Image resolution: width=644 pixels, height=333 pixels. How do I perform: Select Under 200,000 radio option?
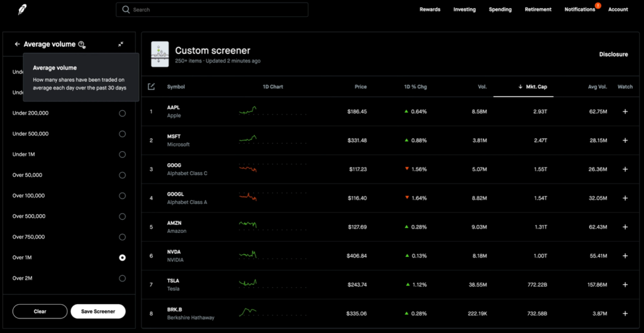point(123,113)
